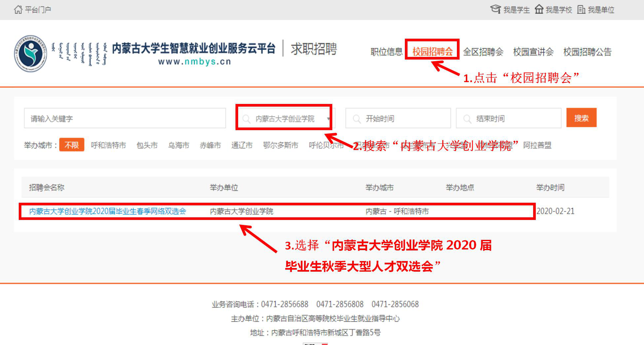Click the home icon beside 平台门户
This screenshot has width=644, height=345.
tap(18, 10)
